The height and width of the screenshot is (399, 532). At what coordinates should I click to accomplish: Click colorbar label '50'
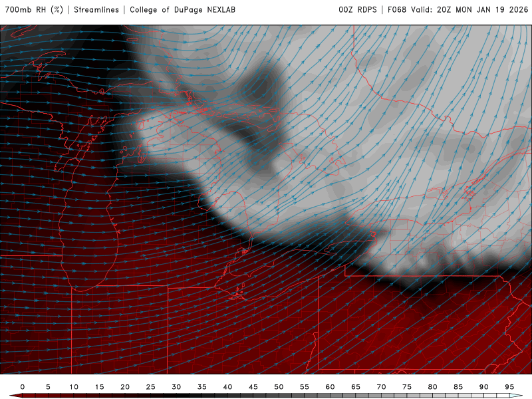279,387
